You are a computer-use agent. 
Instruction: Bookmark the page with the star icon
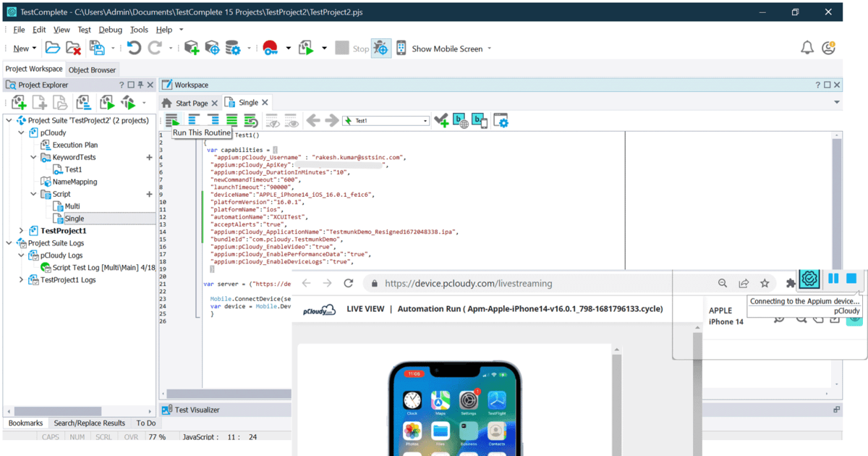(765, 284)
